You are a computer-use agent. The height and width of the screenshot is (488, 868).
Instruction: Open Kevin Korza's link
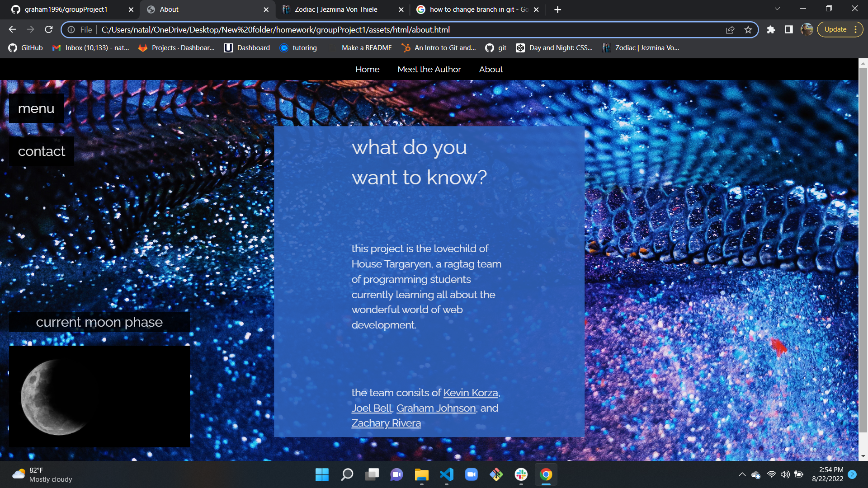click(471, 393)
